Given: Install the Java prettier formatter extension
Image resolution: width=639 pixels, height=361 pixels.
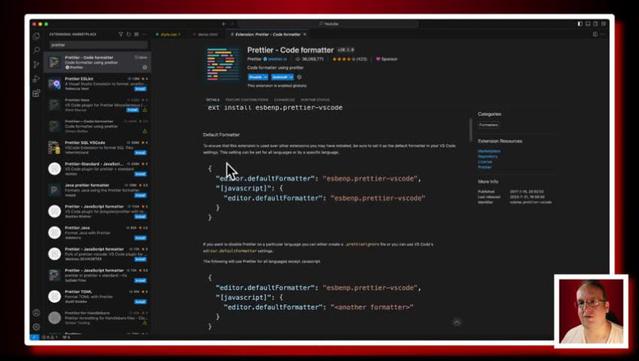Looking at the screenshot, I should click(x=141, y=195).
